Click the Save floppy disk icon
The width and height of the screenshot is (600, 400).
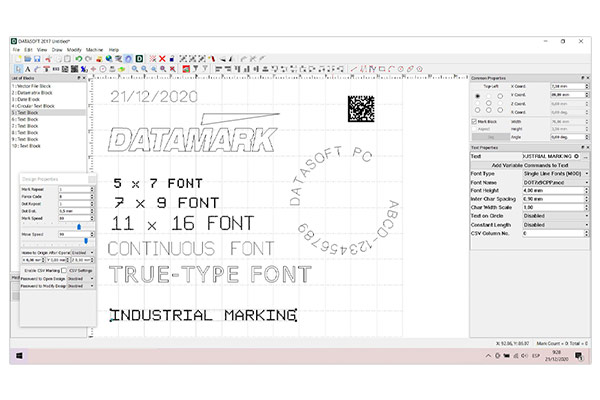[x=37, y=59]
